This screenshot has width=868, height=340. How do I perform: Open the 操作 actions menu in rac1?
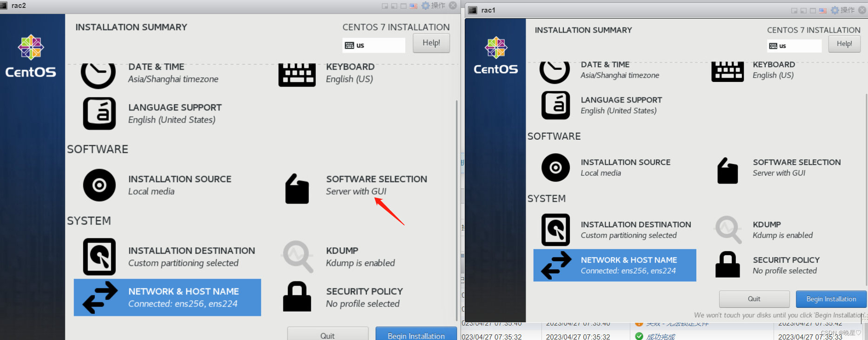click(x=843, y=10)
